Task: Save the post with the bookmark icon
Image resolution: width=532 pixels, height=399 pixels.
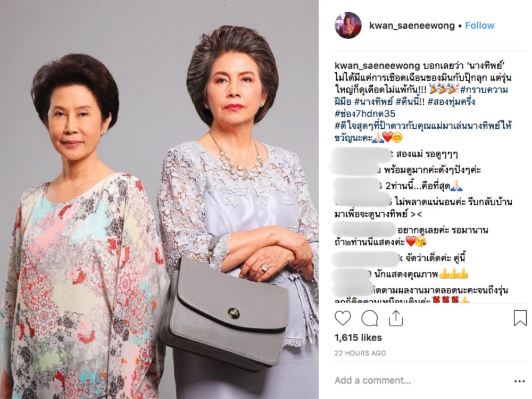Action: tap(520, 318)
